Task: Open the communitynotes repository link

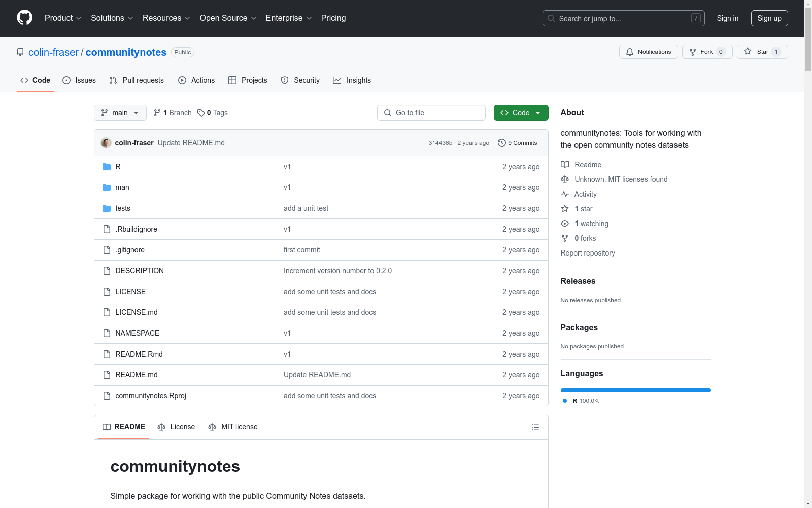Action: coord(126,52)
